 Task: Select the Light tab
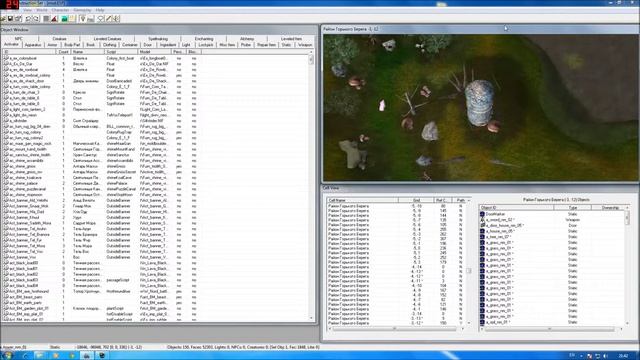coord(186,45)
